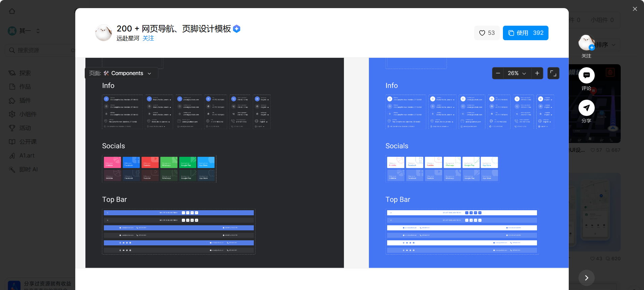Click the 620 uses count on the lower card
This screenshot has height=290, width=644.
tap(613, 259)
